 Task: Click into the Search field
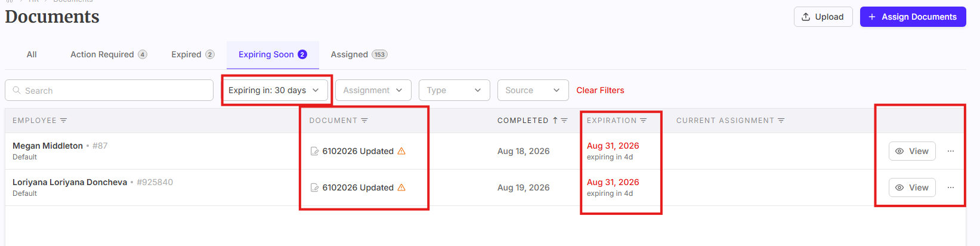pyautogui.click(x=109, y=90)
